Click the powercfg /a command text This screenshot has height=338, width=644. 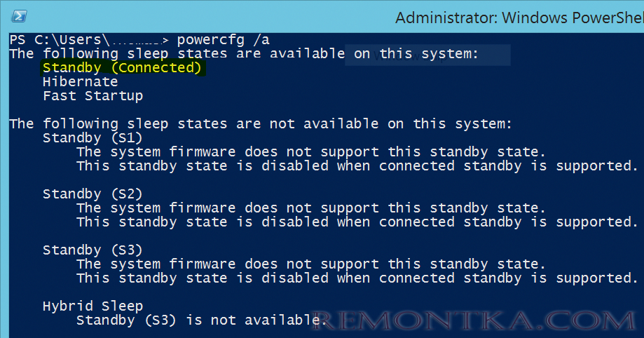coord(223,40)
